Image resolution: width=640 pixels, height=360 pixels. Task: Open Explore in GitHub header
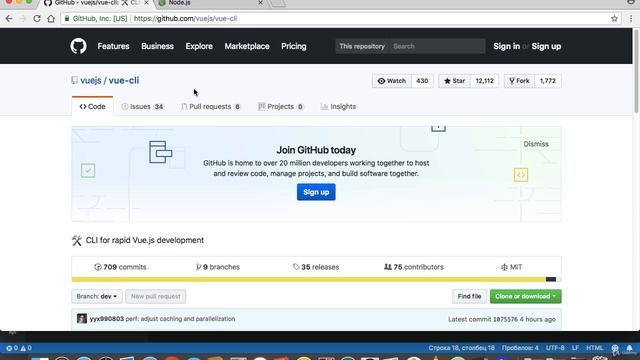click(199, 46)
